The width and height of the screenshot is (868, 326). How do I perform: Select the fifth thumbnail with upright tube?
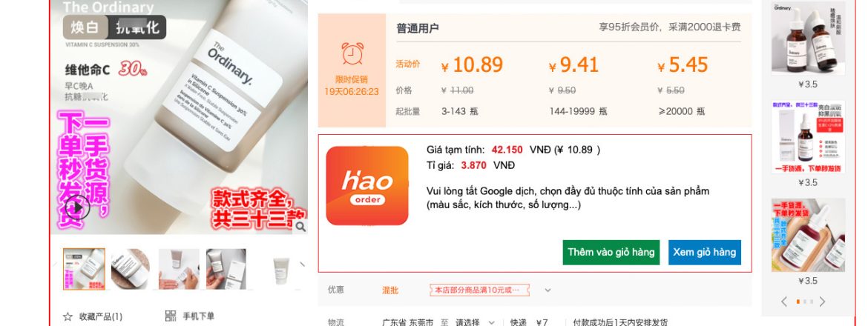pos(281,269)
